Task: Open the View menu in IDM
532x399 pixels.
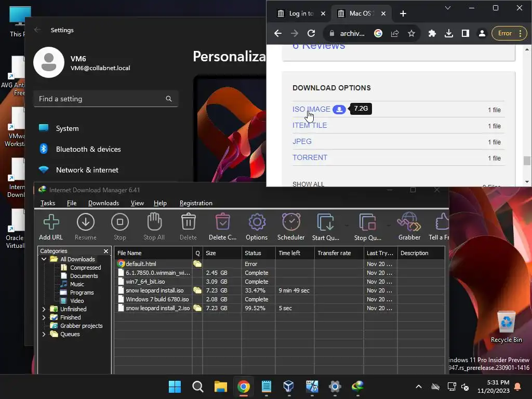Action: [137, 203]
